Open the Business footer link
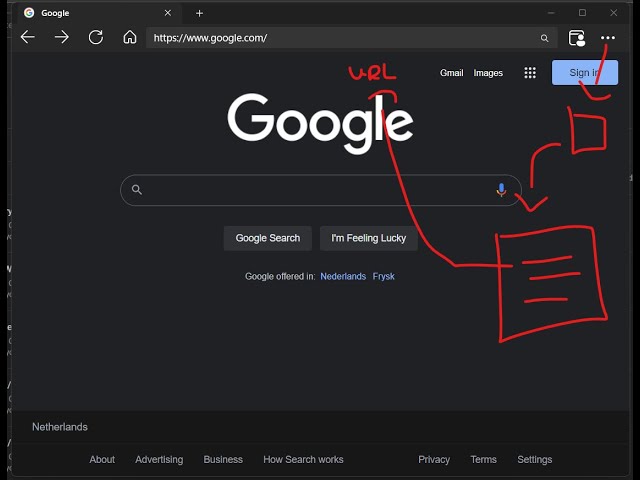640x480 pixels. 223,459
